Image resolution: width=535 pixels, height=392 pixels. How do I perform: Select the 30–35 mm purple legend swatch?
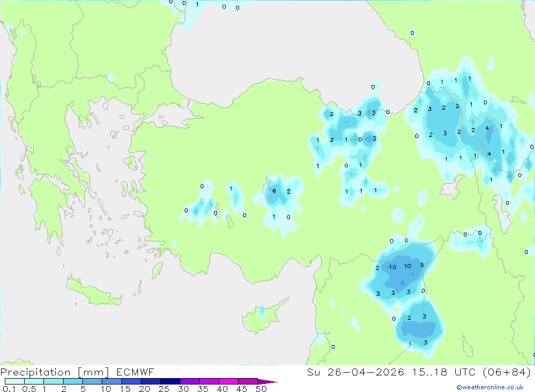click(x=190, y=381)
